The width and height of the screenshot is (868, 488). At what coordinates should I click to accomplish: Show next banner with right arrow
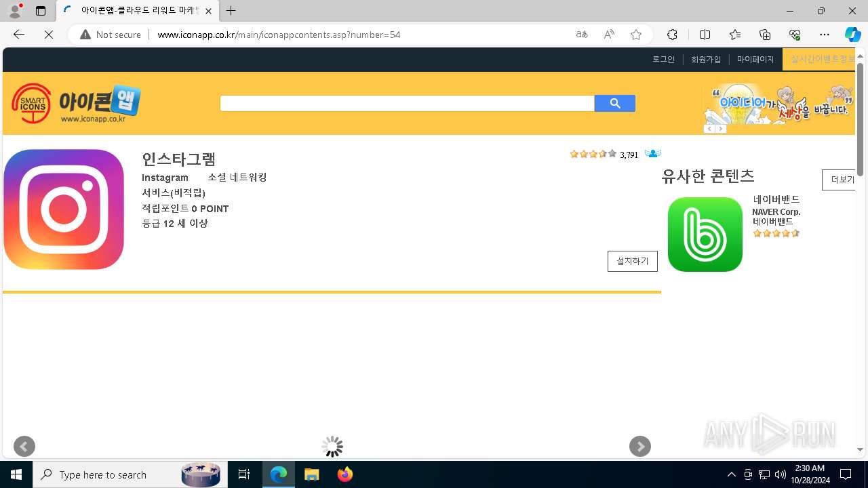721,129
